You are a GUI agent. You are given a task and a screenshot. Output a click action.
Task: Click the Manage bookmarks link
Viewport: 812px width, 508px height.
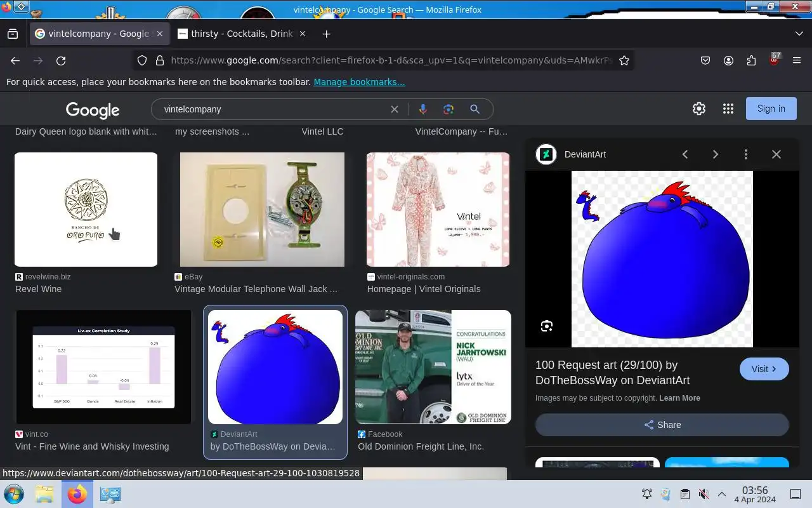[359, 82]
